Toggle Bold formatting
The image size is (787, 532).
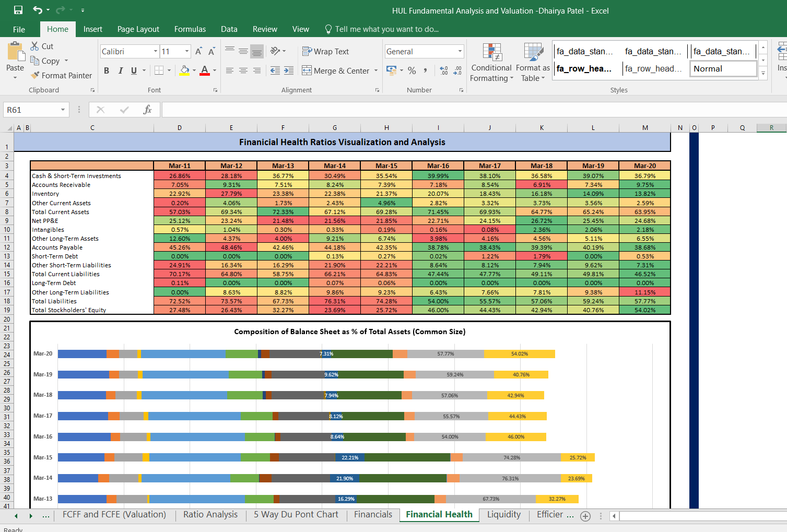coord(107,70)
